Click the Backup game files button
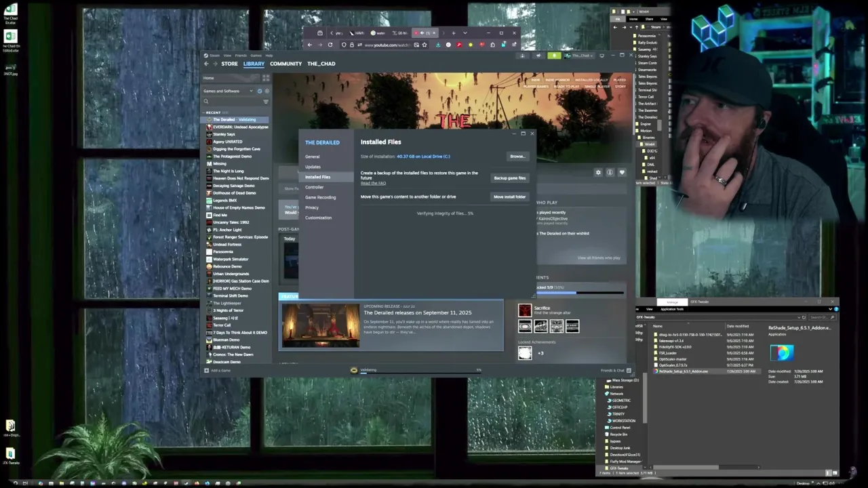 point(510,178)
